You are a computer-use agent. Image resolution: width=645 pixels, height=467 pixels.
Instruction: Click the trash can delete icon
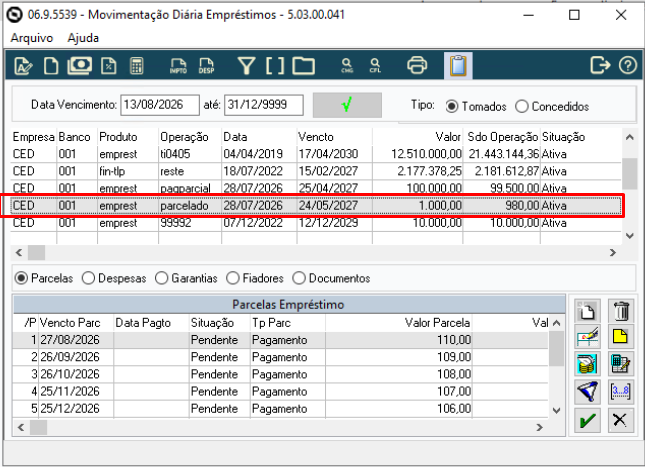point(621,311)
